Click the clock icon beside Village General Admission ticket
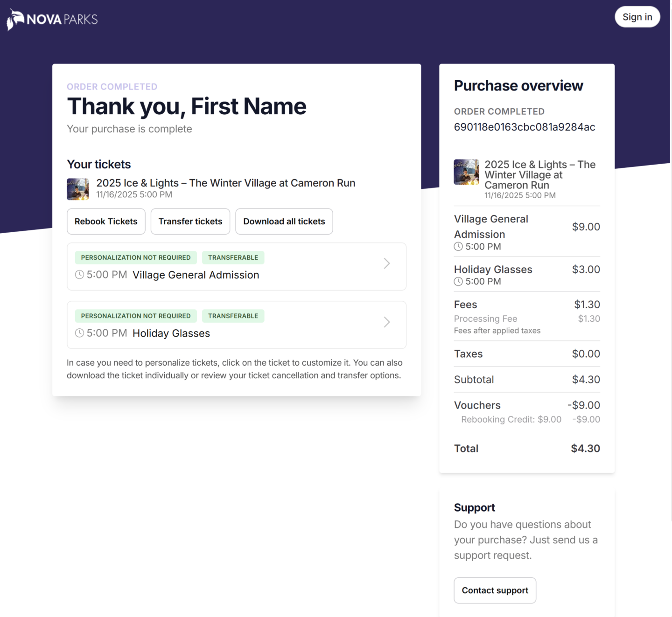Viewport: 672px width, 617px height. 79,275
